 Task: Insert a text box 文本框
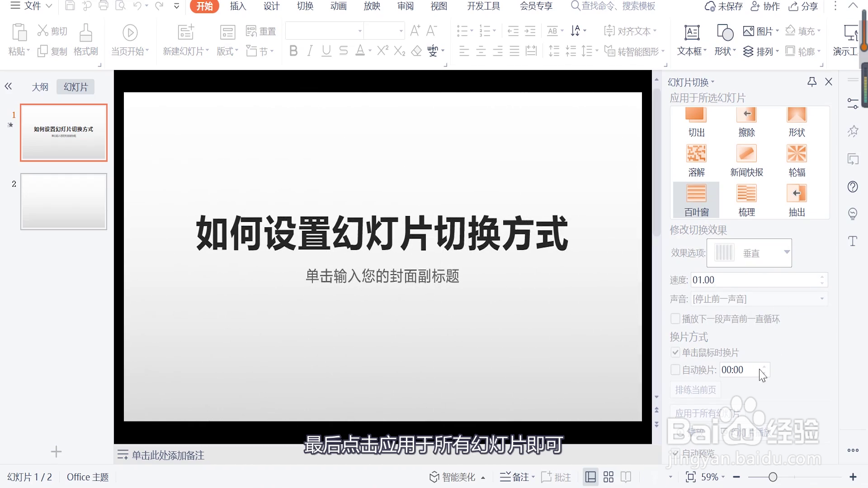pos(692,33)
